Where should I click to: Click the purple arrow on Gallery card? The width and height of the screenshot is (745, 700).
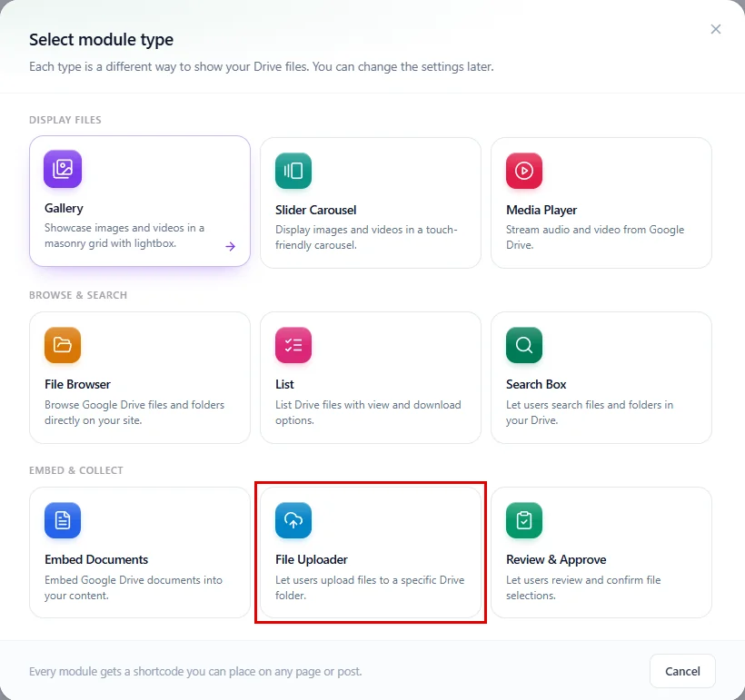click(231, 246)
